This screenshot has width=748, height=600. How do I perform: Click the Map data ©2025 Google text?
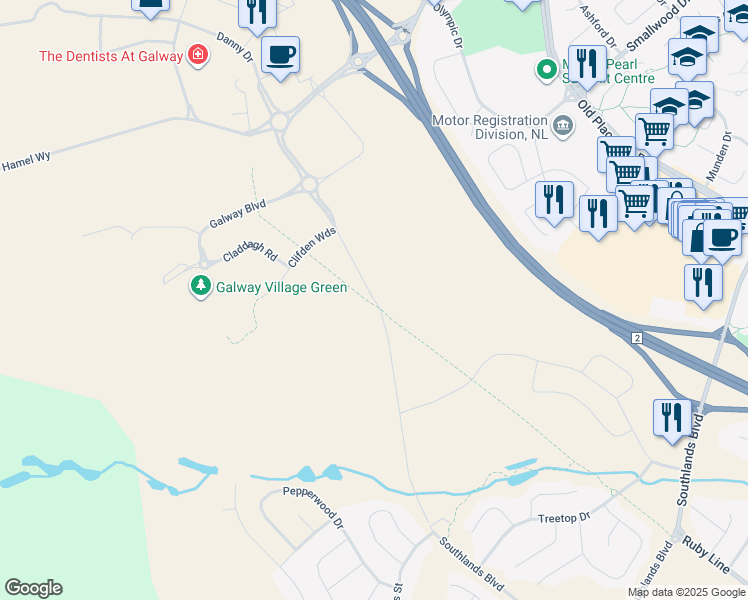coord(687,592)
